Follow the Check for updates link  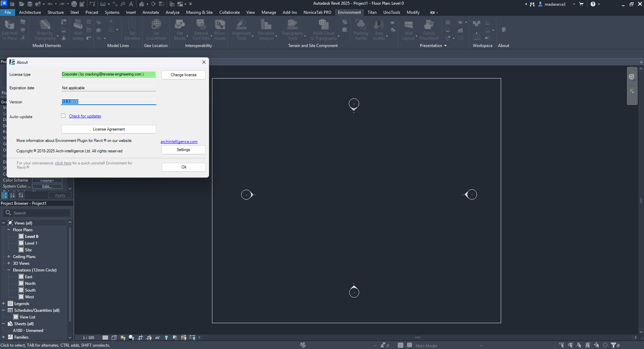[85, 116]
